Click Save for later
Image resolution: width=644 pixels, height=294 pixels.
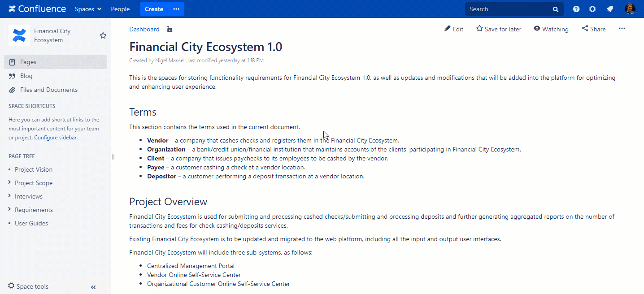point(499,29)
